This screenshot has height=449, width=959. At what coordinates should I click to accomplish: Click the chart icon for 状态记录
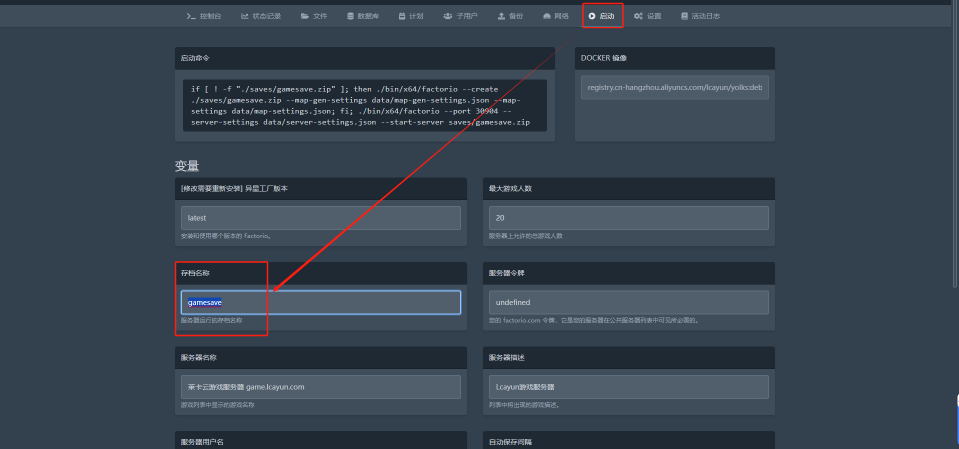(x=245, y=16)
